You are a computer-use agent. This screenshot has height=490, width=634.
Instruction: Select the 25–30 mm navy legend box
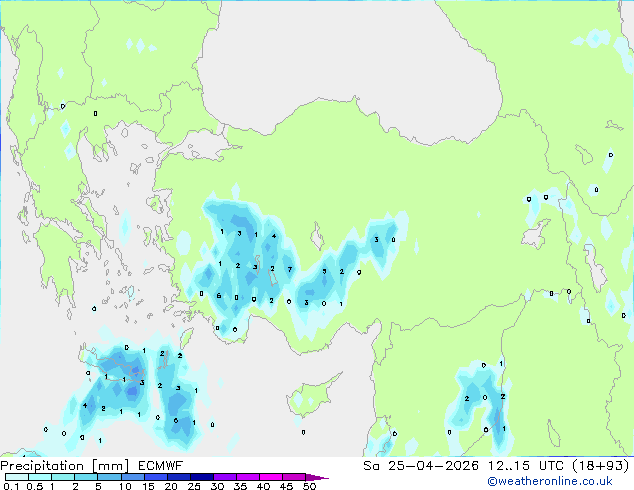(201, 477)
